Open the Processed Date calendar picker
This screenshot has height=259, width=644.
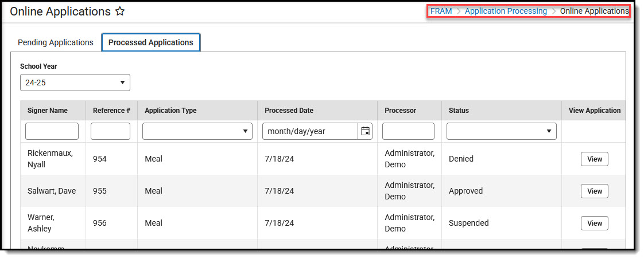[365, 131]
